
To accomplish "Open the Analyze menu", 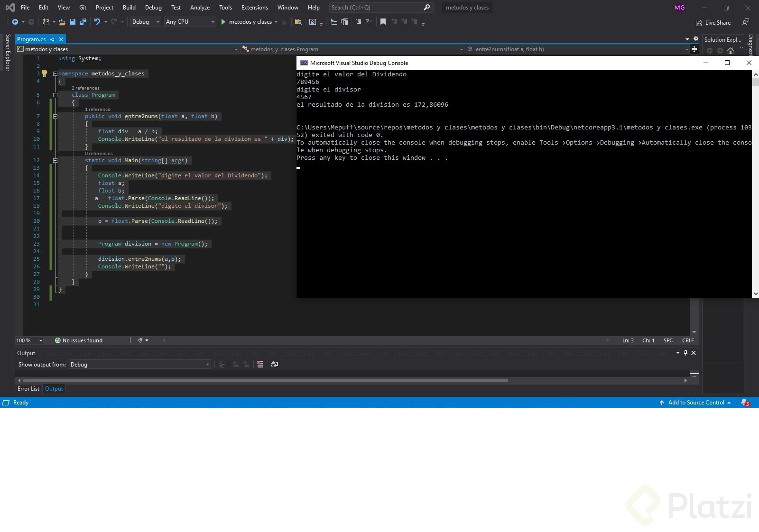I will (x=200, y=8).
